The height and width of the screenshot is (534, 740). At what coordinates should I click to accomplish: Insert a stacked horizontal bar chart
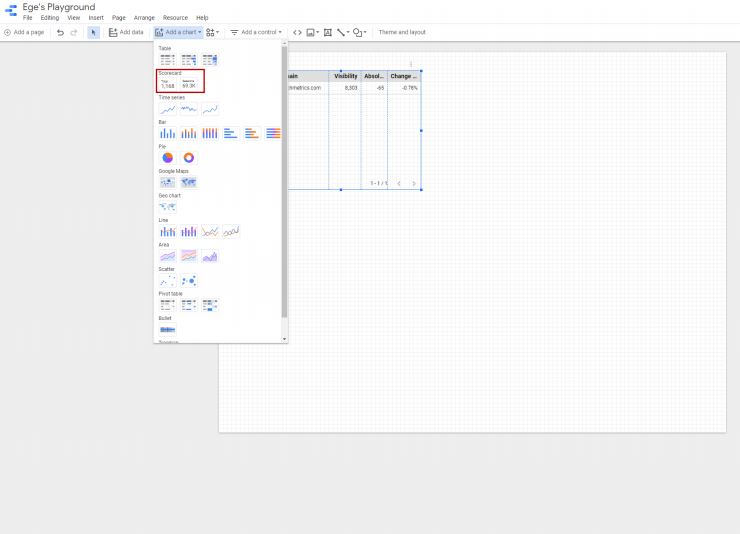click(252, 134)
